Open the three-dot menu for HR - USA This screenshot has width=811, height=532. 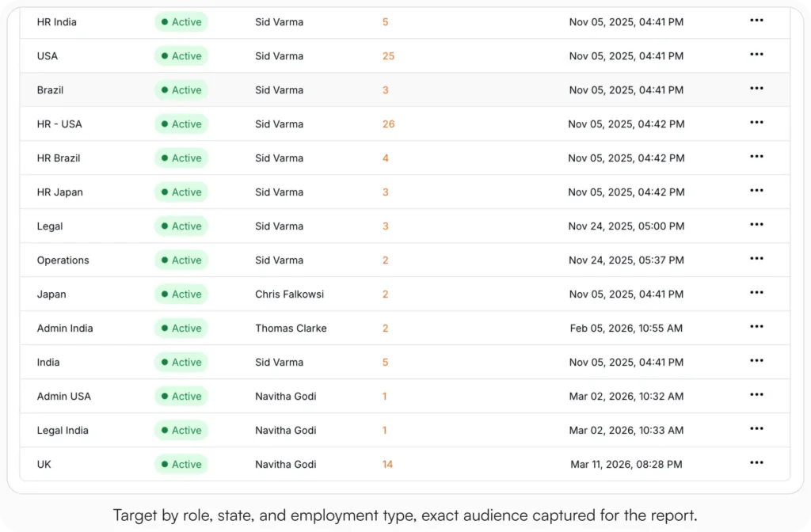point(756,123)
